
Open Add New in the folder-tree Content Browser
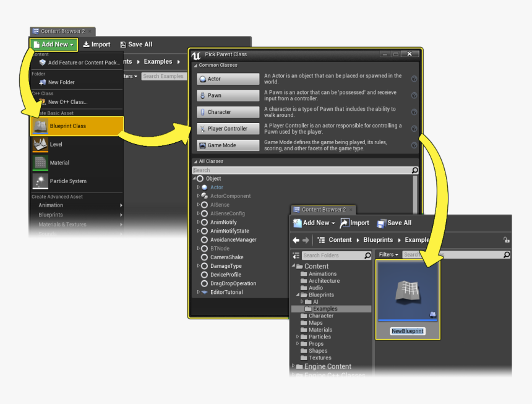314,223
